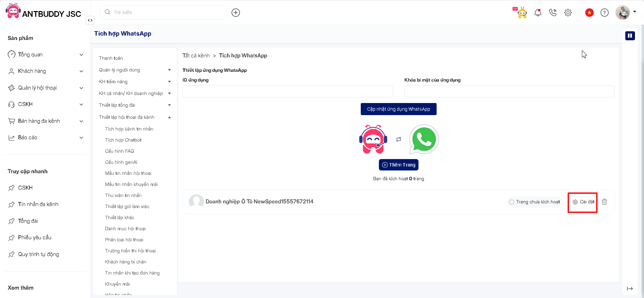This screenshot has height=298, width=644.
Task: Click the sync arrows icon between logos
Action: coord(398,139)
